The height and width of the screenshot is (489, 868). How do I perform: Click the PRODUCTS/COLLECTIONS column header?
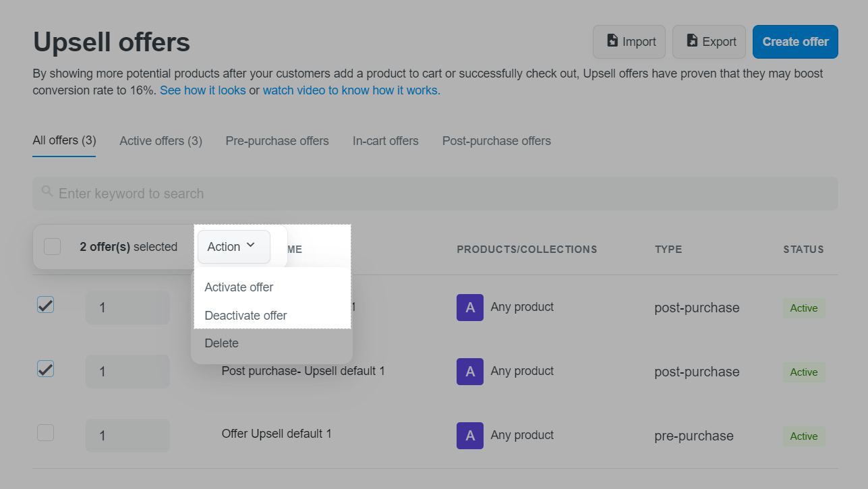click(x=527, y=250)
